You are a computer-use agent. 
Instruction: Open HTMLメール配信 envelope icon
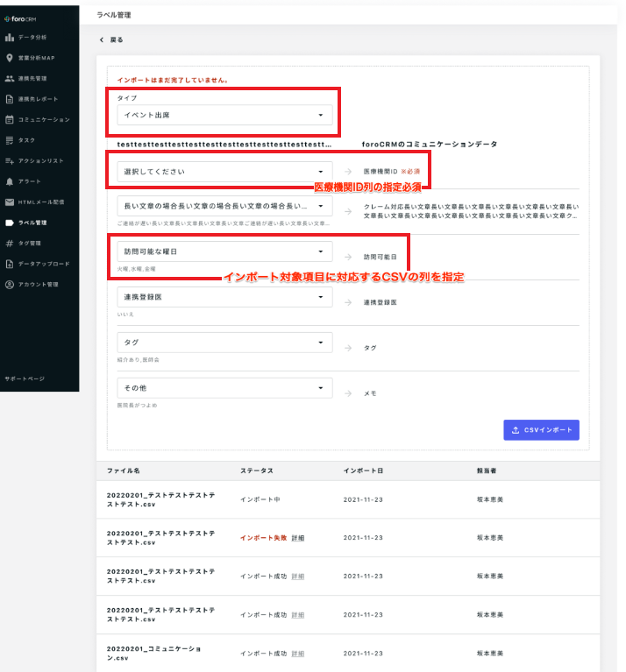coord(10,202)
